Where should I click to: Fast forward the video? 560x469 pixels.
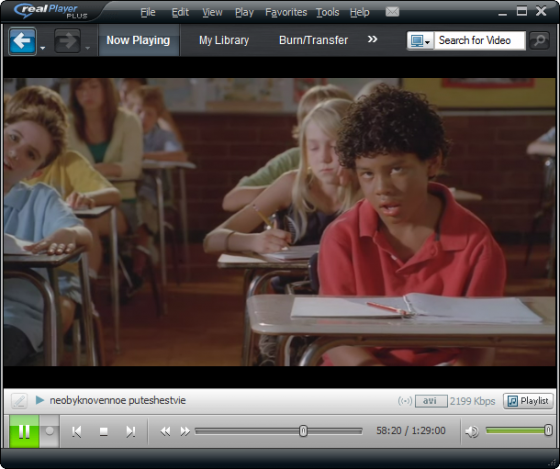pyautogui.click(x=185, y=431)
